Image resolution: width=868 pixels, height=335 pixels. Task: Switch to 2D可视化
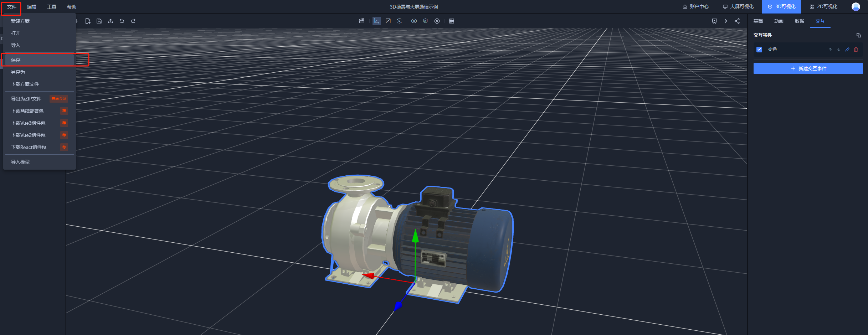[823, 7]
